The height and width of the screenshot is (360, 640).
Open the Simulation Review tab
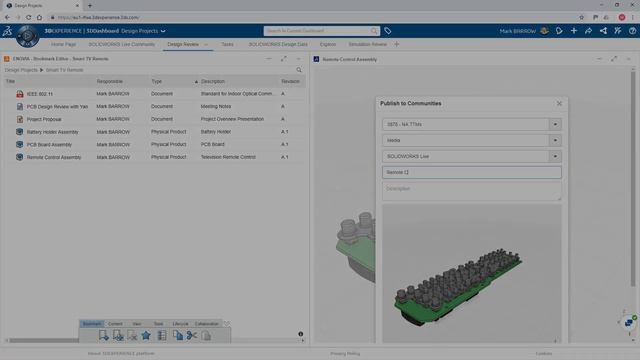pos(367,44)
